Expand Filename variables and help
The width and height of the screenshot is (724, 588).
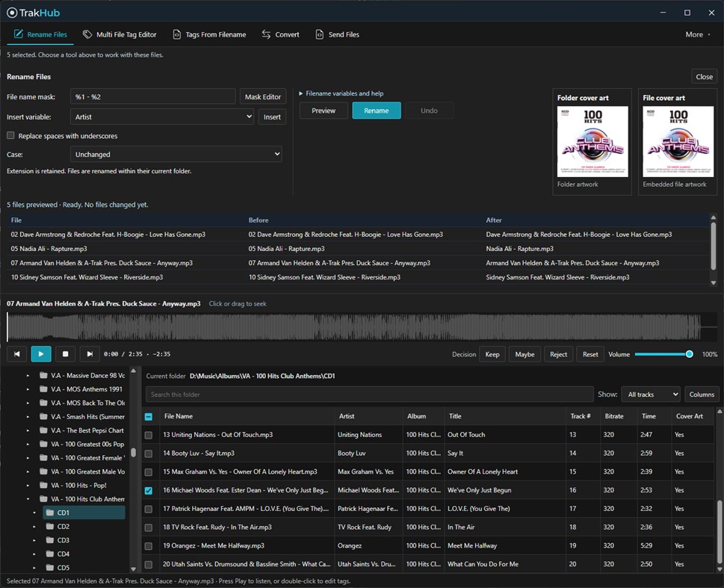point(341,93)
